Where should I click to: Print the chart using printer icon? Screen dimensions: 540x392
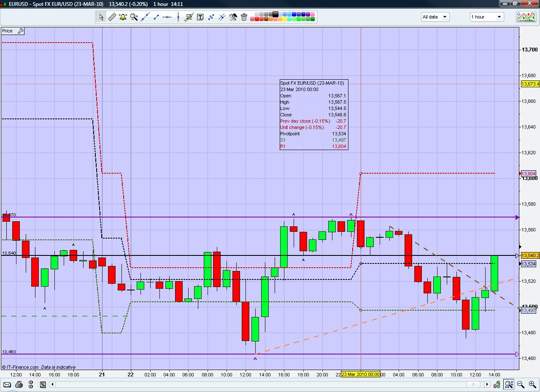click(19, 384)
